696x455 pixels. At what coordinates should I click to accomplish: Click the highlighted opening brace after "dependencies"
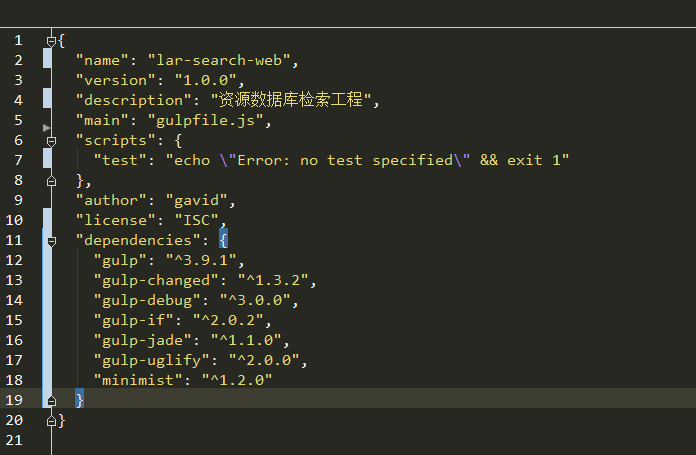pos(224,240)
